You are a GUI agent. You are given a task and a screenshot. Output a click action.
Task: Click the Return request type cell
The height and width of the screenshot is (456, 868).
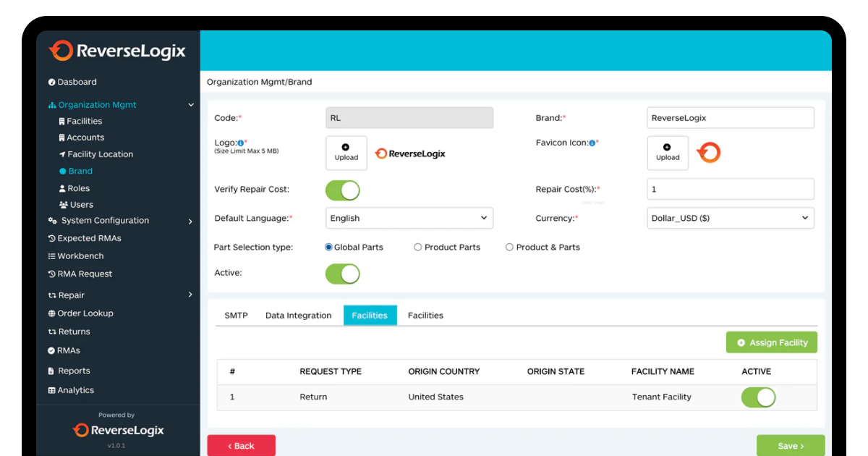pyautogui.click(x=313, y=397)
